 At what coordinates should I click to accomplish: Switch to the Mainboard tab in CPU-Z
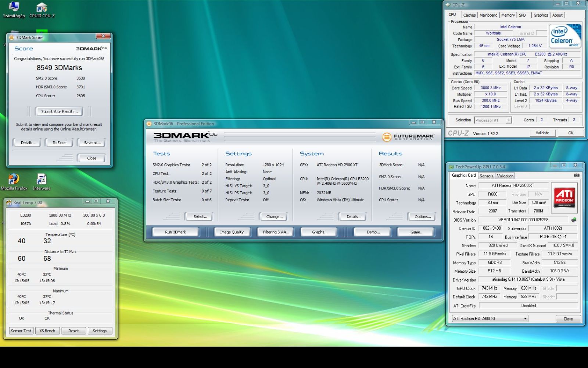tap(488, 15)
